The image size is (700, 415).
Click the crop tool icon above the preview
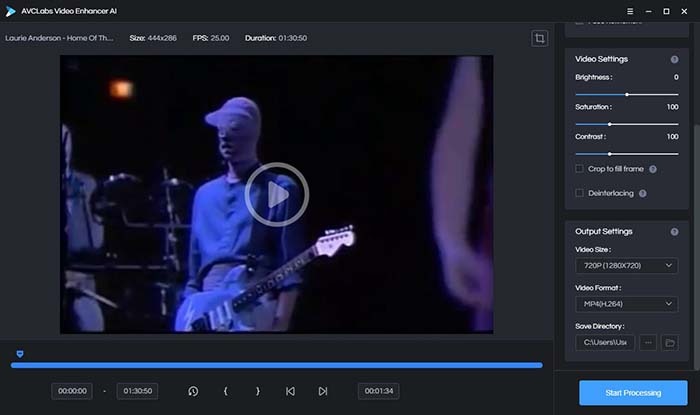click(539, 38)
